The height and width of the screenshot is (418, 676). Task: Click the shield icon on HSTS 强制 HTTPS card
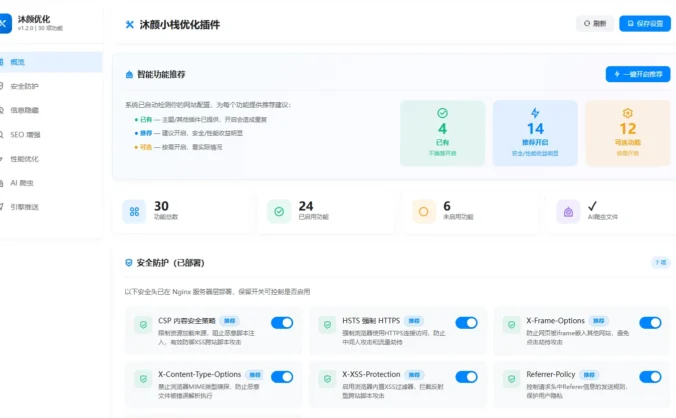point(328,322)
